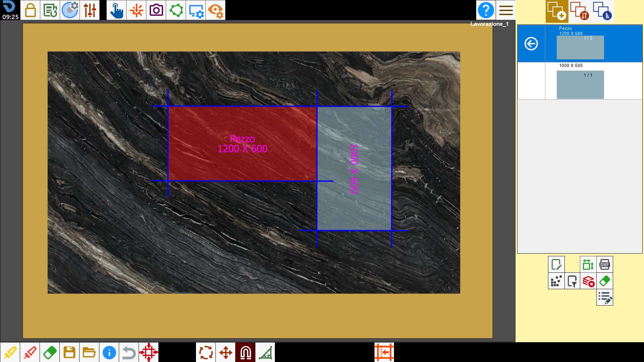This screenshot has width=644, height=362.
Task: Toggle the magnet snap tool
Action: click(246, 352)
